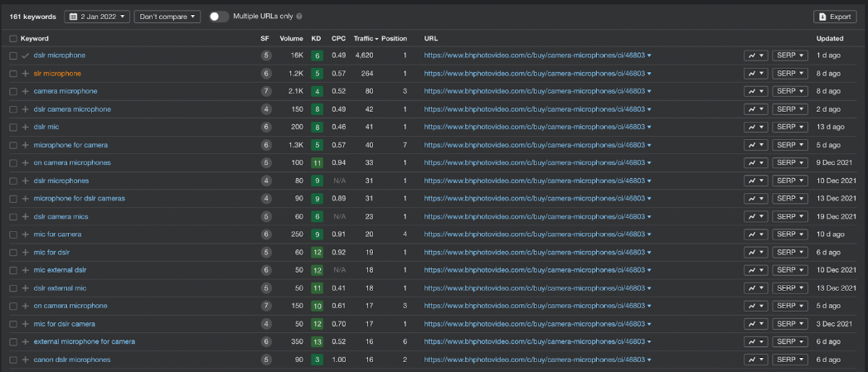Open SERP dropdown for 'mic for dslr'
The width and height of the screenshot is (868, 372).
[790, 253]
